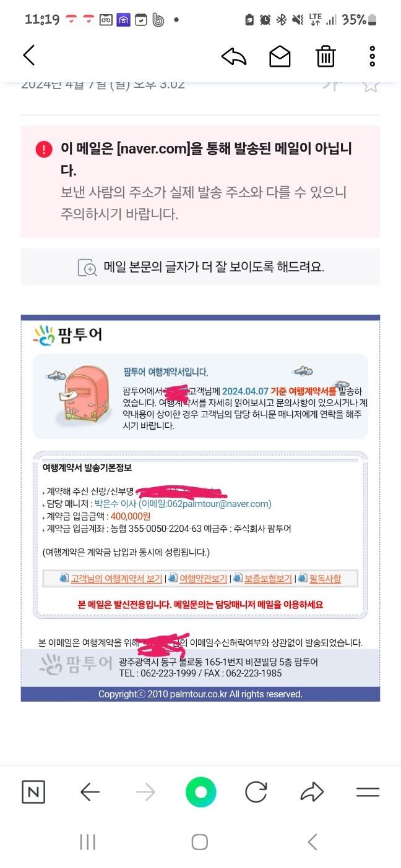The image size is (401, 868).
Task: Open 고객님의 여행계약서 보기 link
Action: 116,579
